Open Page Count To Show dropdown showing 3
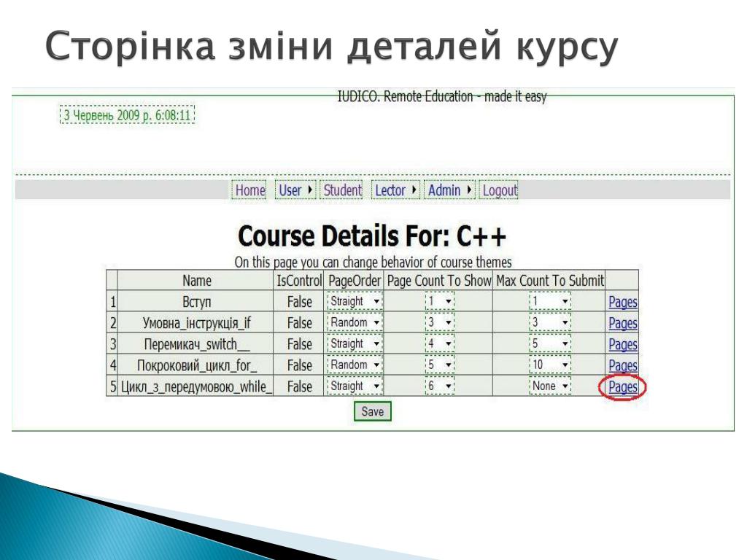 440,322
